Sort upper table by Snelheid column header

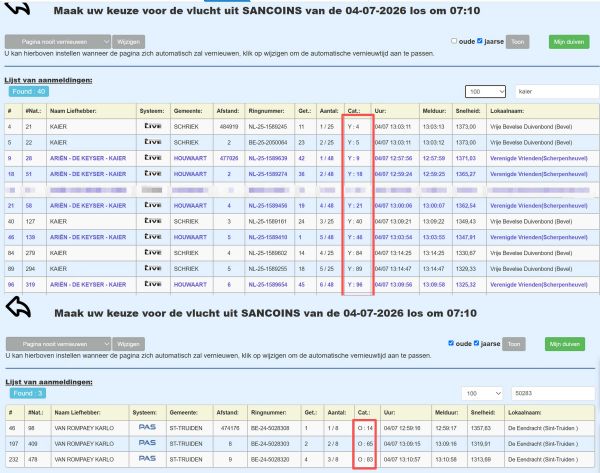468,111
